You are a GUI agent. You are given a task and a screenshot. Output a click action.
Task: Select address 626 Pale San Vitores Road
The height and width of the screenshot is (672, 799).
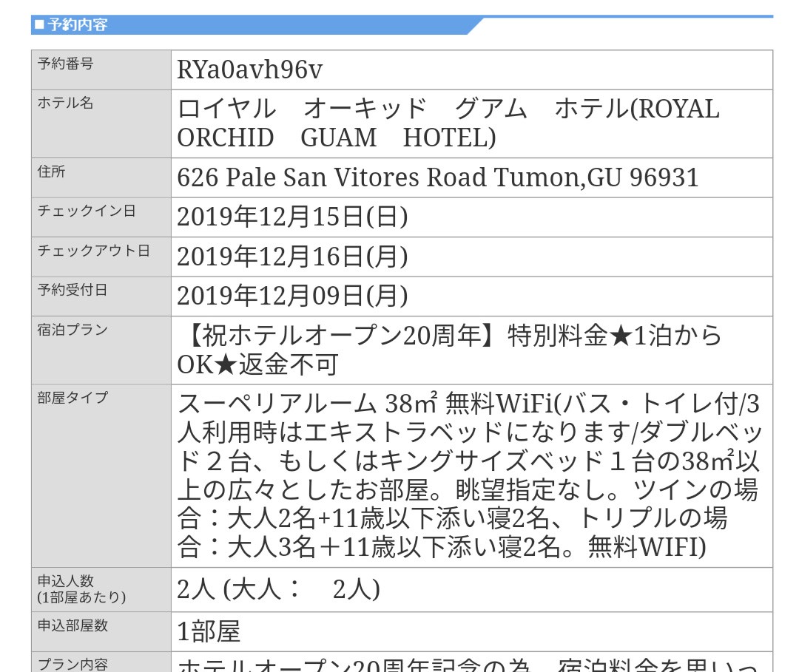[437, 177]
